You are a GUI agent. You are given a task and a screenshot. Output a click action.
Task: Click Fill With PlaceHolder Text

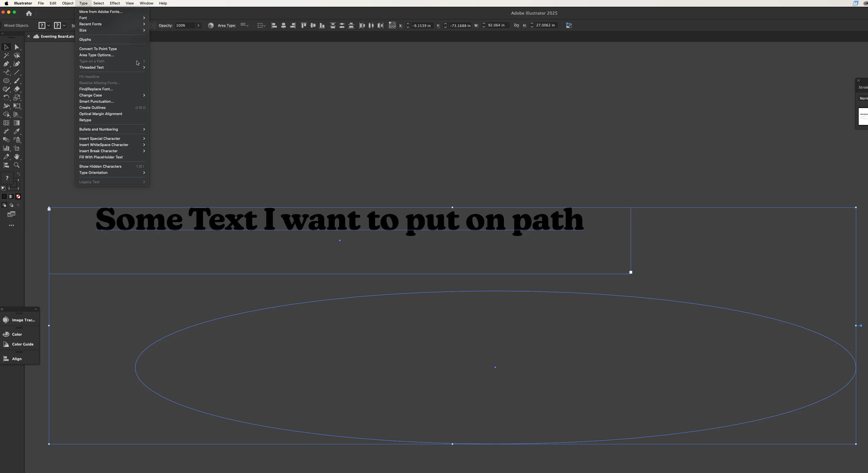point(101,157)
